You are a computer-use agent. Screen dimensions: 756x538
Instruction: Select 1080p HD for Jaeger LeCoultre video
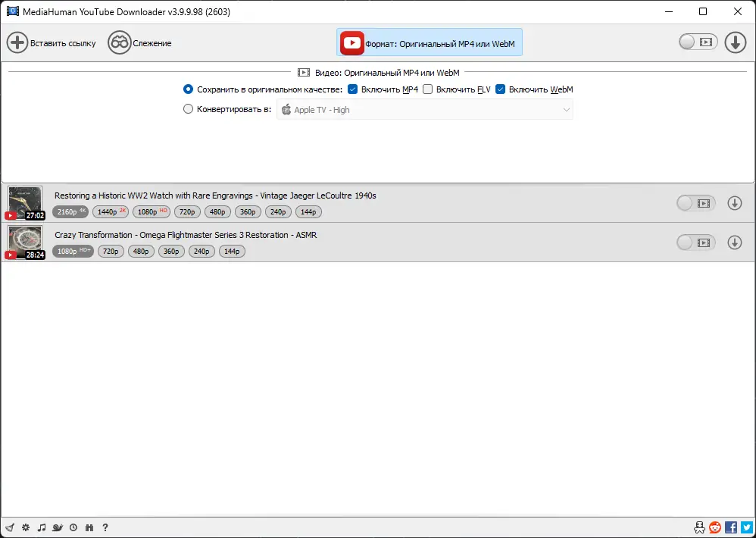coord(152,211)
